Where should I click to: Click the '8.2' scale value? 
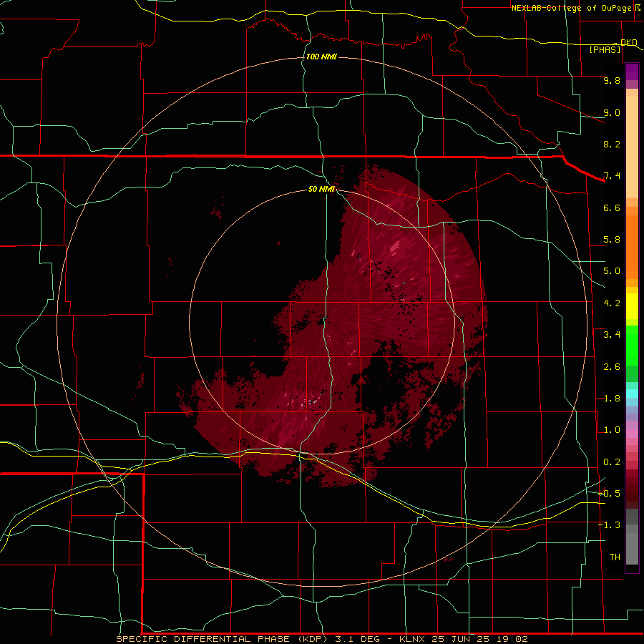click(x=612, y=144)
